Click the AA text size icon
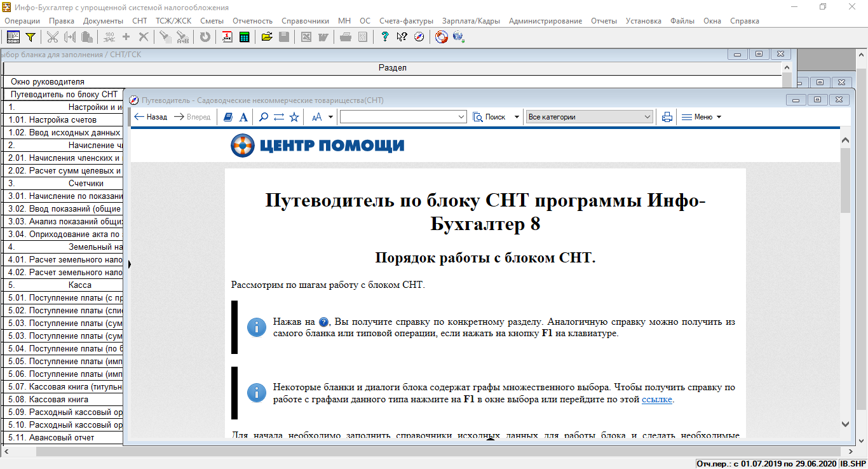 coord(317,117)
